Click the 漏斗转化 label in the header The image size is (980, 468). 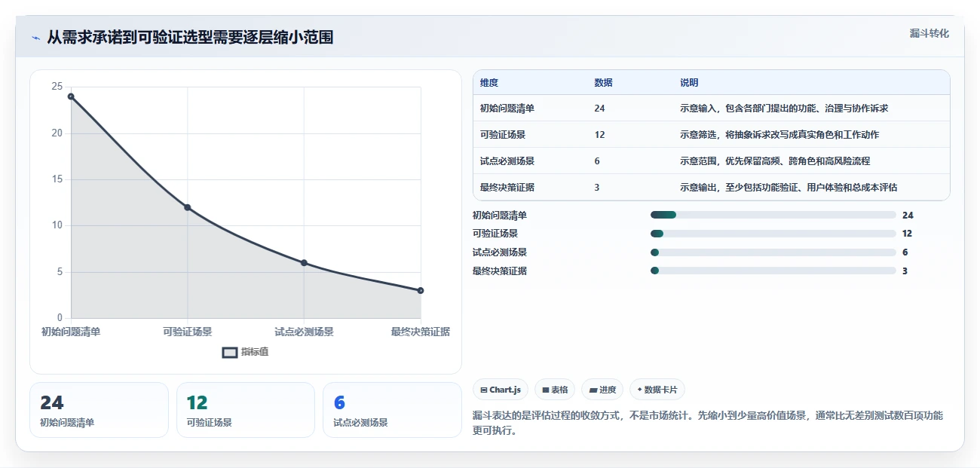coord(929,34)
